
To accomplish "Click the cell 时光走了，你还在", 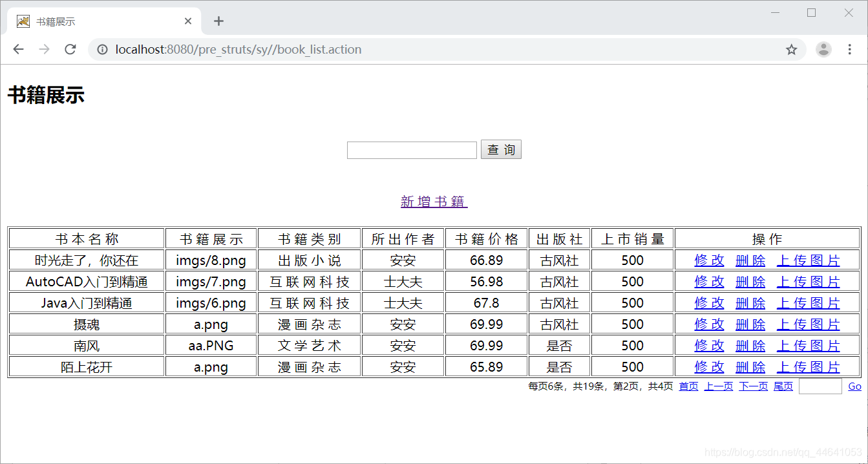I will (x=87, y=260).
